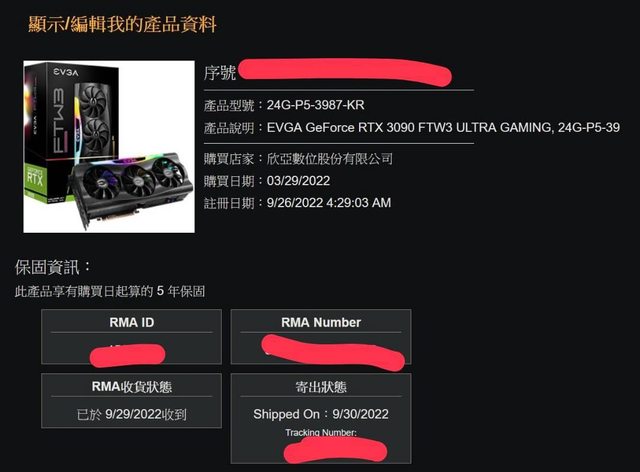The height and width of the screenshot is (472, 640).
Task: Click the Shipped On 9/30/2022 text
Action: click(321, 414)
